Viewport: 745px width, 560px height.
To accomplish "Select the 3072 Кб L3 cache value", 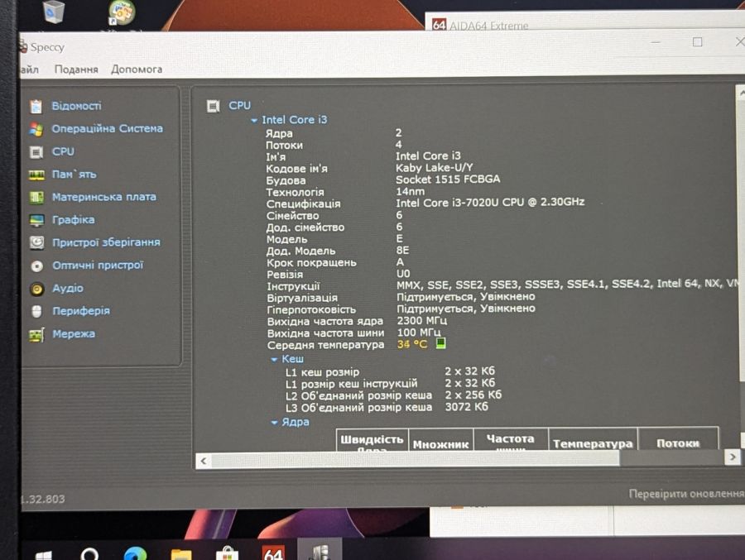I will [x=466, y=407].
